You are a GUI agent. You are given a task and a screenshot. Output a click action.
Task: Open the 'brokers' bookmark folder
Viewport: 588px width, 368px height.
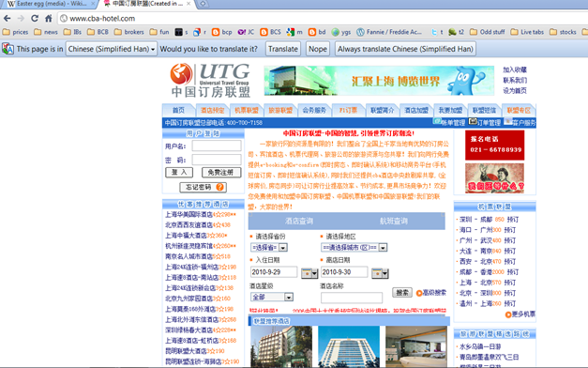click(129, 32)
